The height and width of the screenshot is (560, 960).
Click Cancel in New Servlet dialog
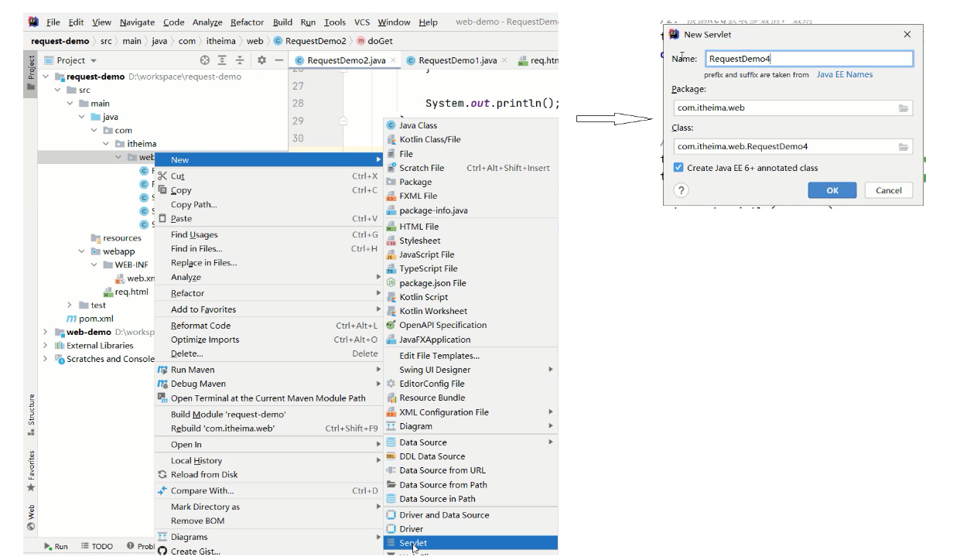(x=888, y=190)
